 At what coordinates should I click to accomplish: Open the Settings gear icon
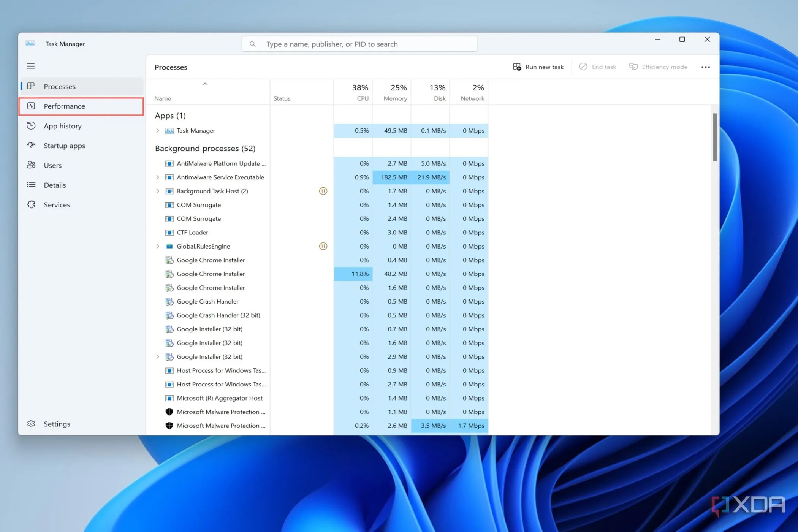pos(31,424)
